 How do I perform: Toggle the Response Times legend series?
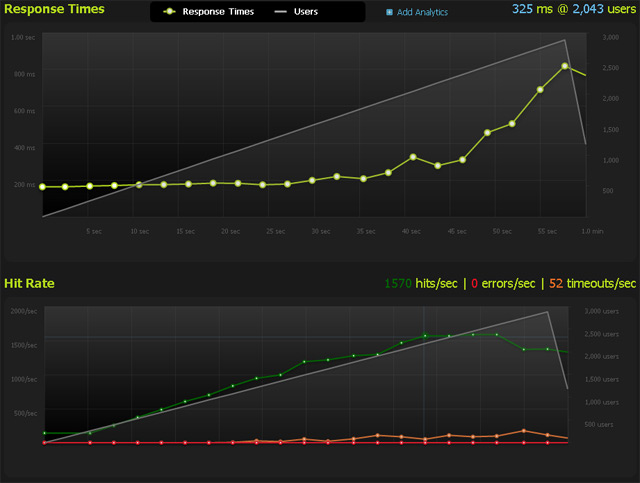[x=217, y=12]
